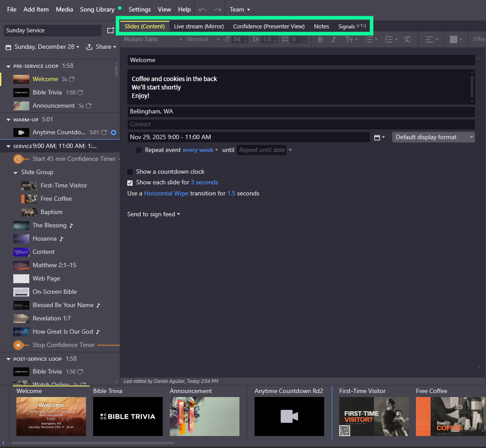Click the Start Confidence Timer clock icon
The width and height of the screenshot is (486, 448).
[18, 159]
